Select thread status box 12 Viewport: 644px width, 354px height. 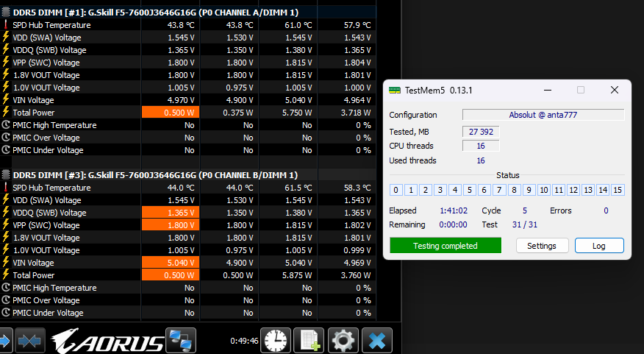click(x=573, y=190)
